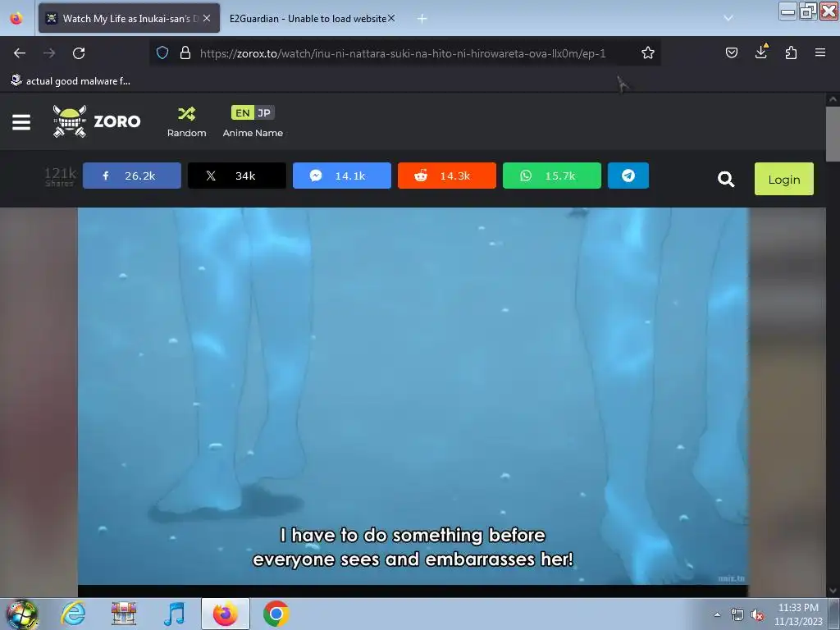Viewport: 840px width, 630px height.
Task: Share on WhatsApp (15.7k)
Action: click(x=552, y=176)
